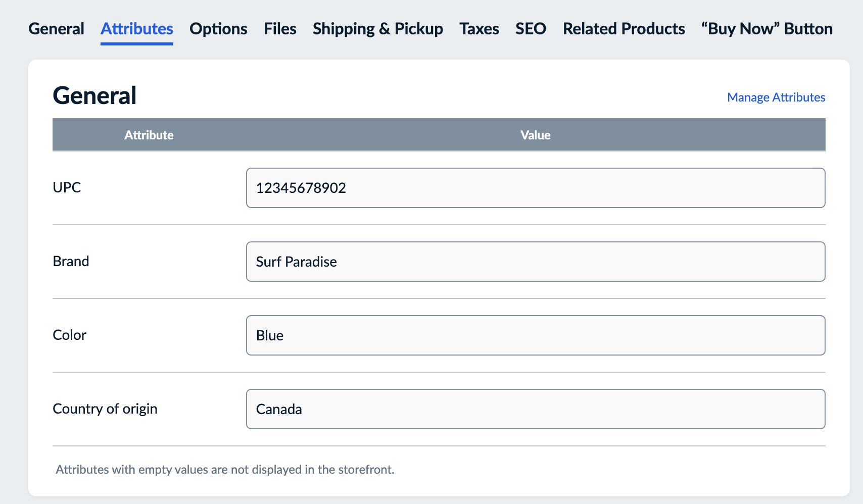Click the Value column header
The height and width of the screenshot is (504, 863).
(x=535, y=135)
